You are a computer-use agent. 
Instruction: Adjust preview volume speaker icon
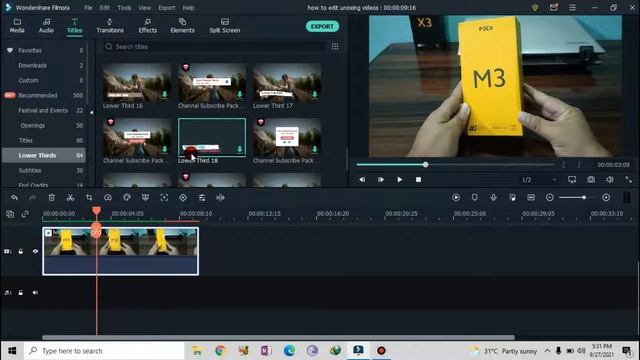point(609,180)
